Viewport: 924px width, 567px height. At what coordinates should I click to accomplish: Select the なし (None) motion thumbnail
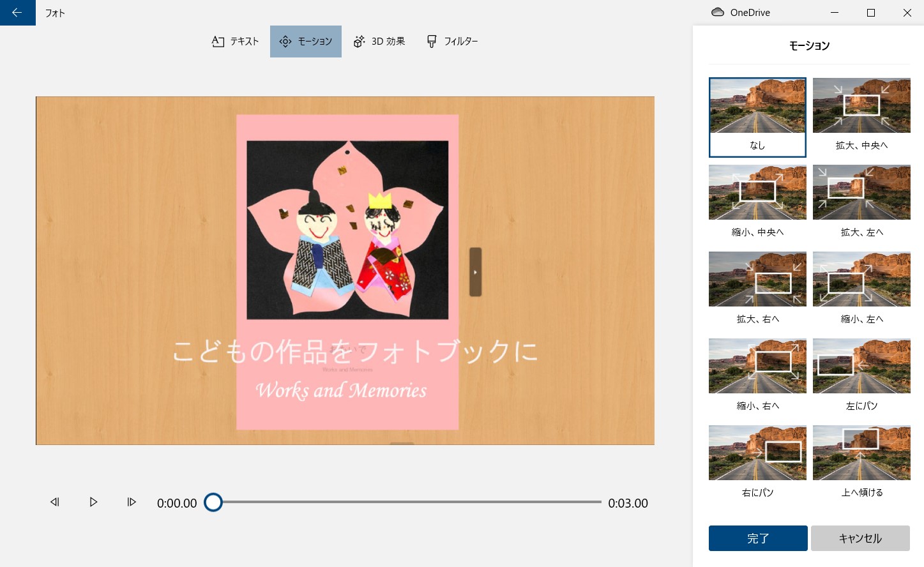click(x=757, y=107)
